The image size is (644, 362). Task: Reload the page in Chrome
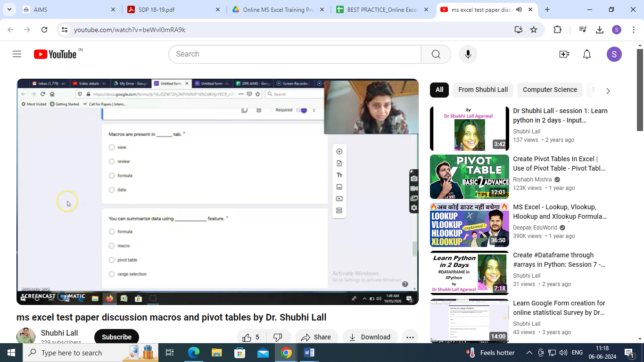44,30
